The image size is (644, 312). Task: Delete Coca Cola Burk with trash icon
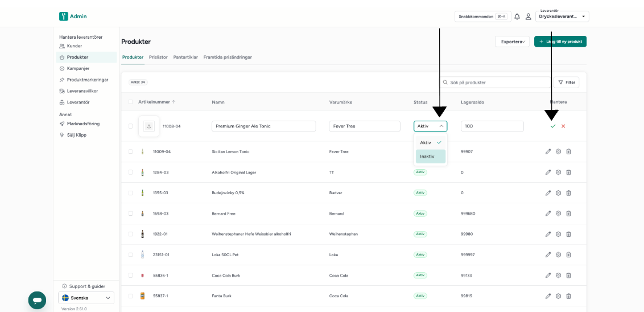[568, 276]
